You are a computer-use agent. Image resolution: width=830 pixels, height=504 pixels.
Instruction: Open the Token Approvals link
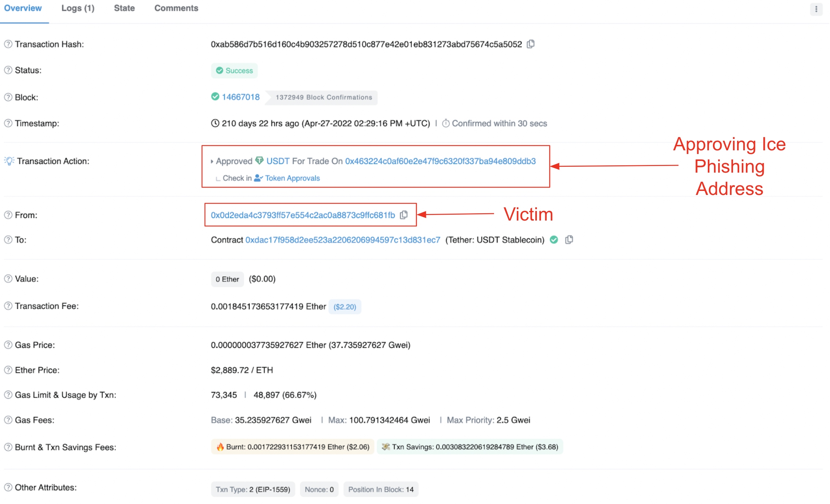click(292, 178)
